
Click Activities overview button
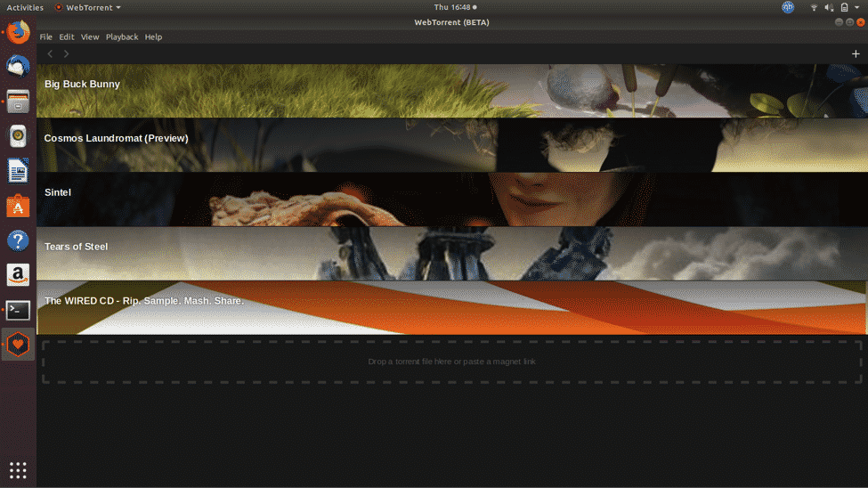click(x=25, y=7)
